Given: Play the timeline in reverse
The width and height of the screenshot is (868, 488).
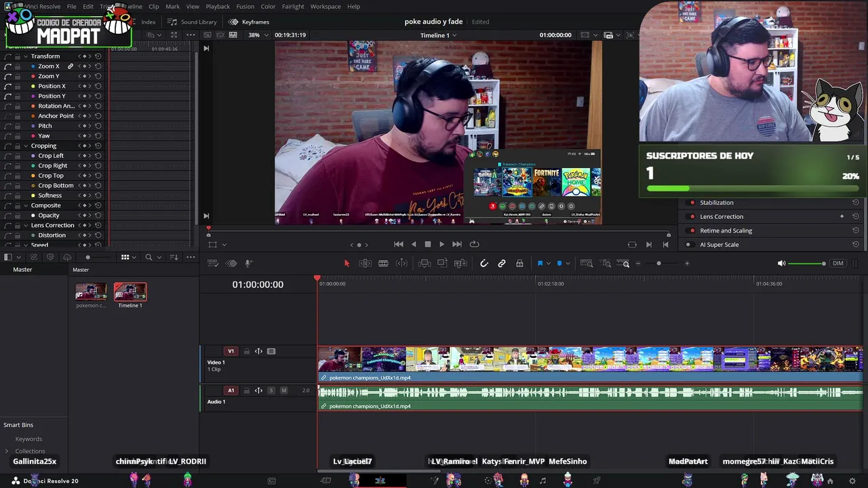Looking at the screenshot, I should tap(413, 244).
